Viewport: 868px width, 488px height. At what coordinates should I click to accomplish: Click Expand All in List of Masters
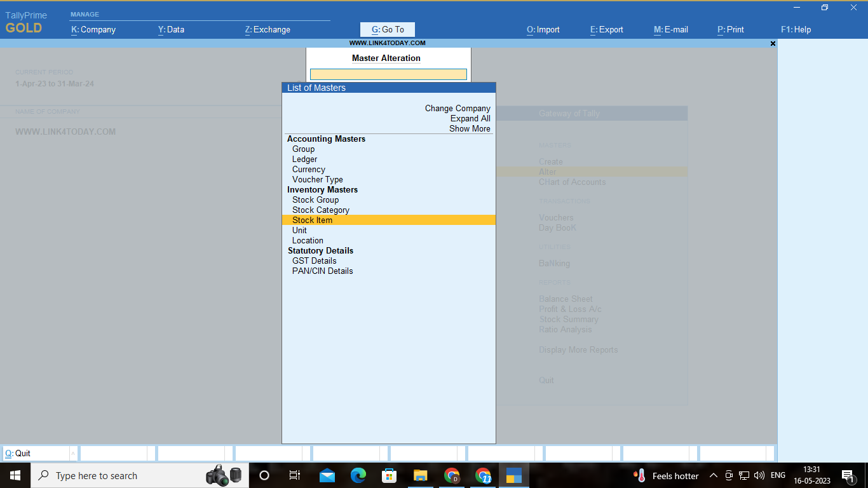(470, 118)
